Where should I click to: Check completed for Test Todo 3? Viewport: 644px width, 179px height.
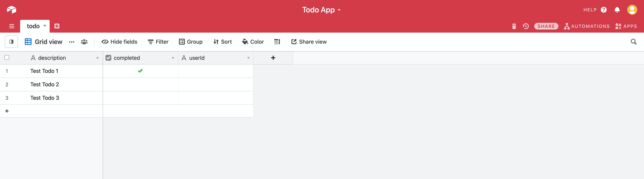(140, 98)
